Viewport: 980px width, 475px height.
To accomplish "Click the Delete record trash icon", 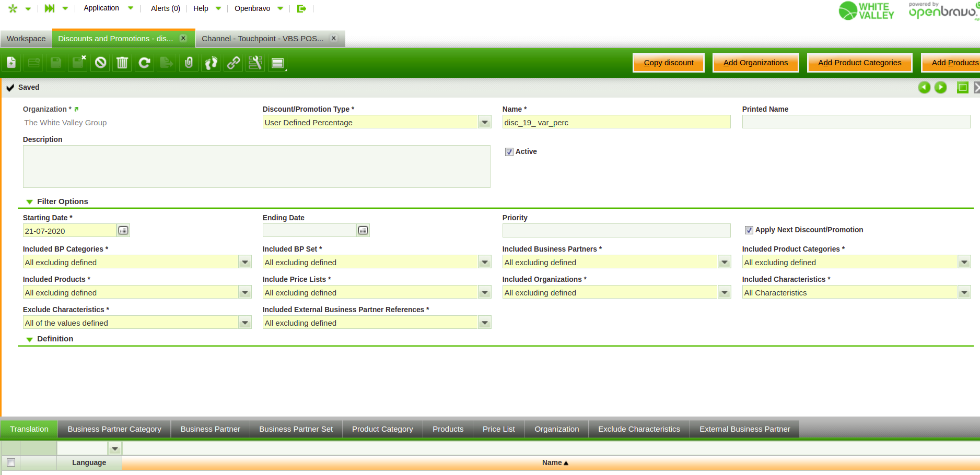I will click(122, 63).
